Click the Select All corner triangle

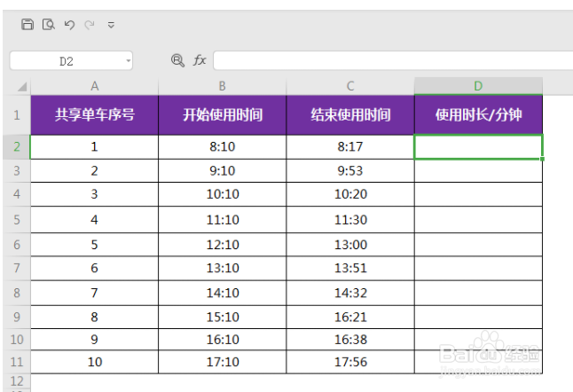click(21, 86)
